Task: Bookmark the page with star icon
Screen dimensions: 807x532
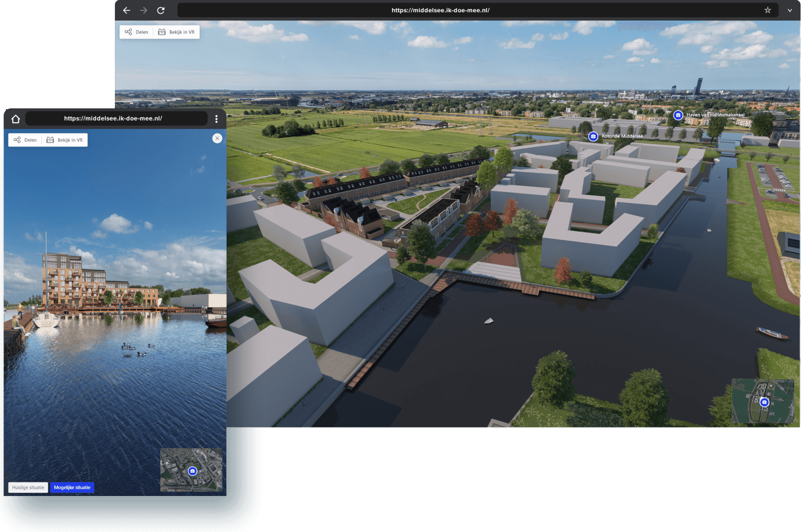Action: click(767, 10)
